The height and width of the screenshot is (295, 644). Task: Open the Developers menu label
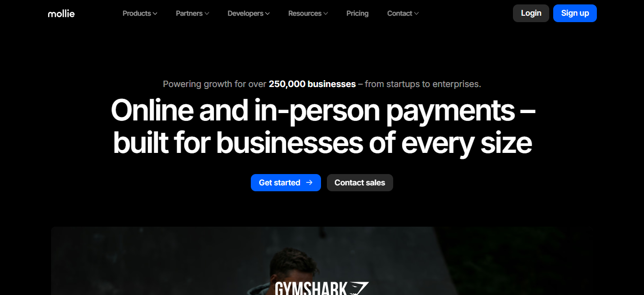[245, 13]
